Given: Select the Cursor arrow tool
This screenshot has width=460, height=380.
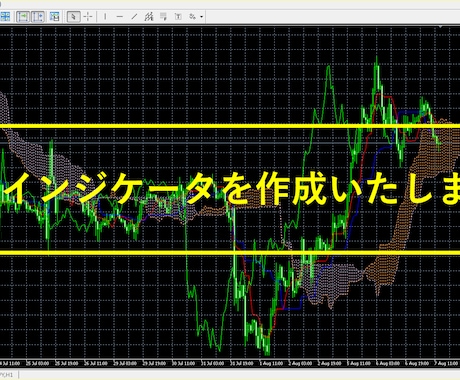Looking at the screenshot, I should click(x=73, y=16).
